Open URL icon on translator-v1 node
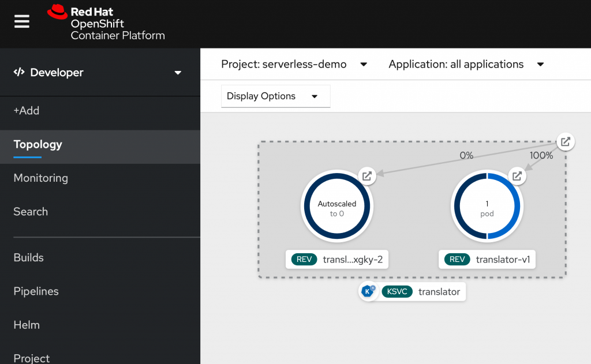Viewport: 591px width, 364px height. pos(517,177)
